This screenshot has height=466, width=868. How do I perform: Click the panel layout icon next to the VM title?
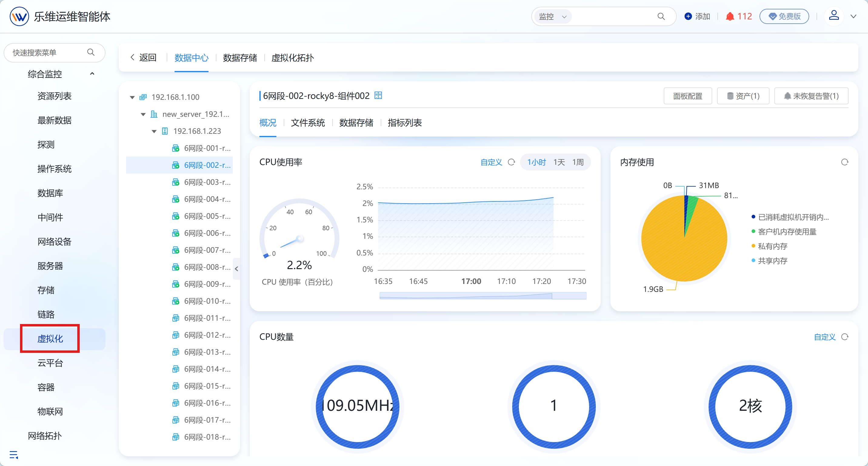pyautogui.click(x=378, y=96)
